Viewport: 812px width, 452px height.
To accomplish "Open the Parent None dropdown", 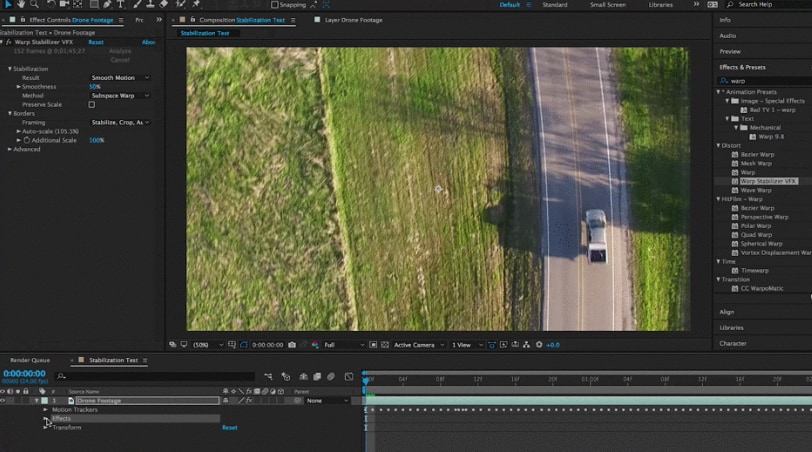I will [327, 401].
